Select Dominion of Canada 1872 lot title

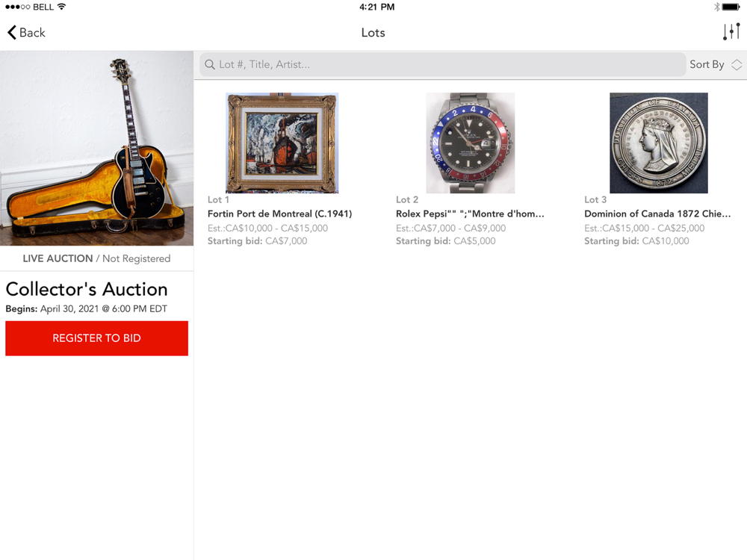[x=657, y=214]
